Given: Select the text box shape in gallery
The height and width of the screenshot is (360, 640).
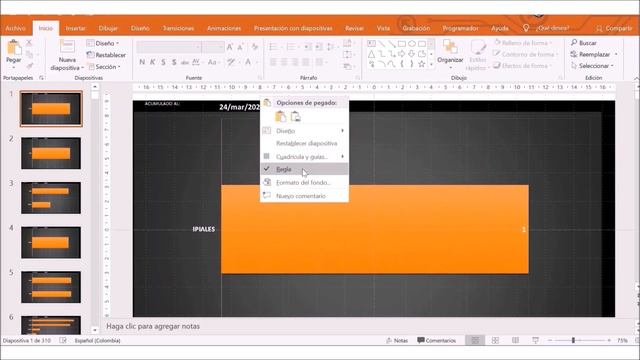Looking at the screenshot, I should pyautogui.click(x=371, y=44).
